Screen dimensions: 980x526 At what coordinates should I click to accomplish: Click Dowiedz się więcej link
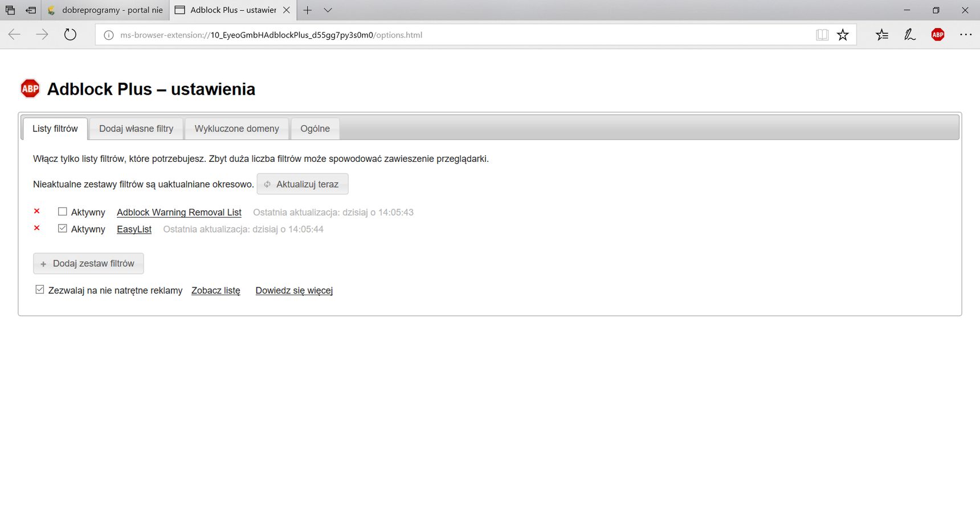[294, 291]
